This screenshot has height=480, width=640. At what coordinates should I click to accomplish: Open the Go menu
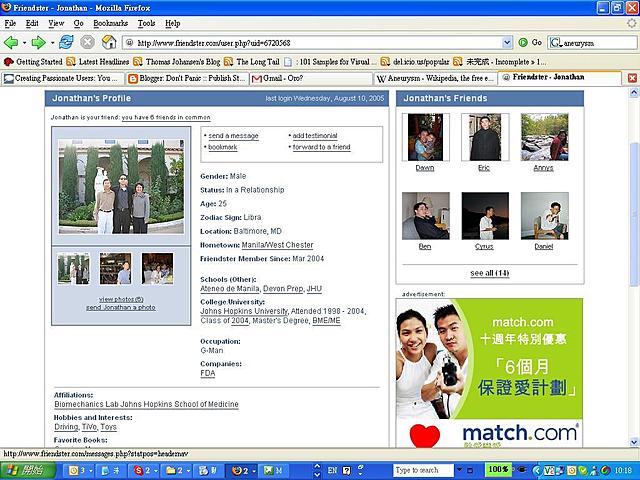pyautogui.click(x=78, y=23)
